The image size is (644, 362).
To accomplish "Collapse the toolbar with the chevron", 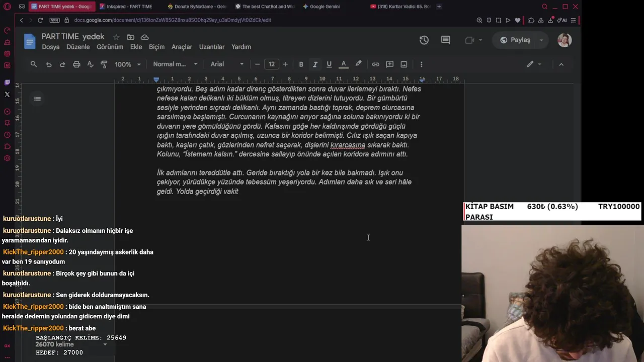I will pos(561,64).
